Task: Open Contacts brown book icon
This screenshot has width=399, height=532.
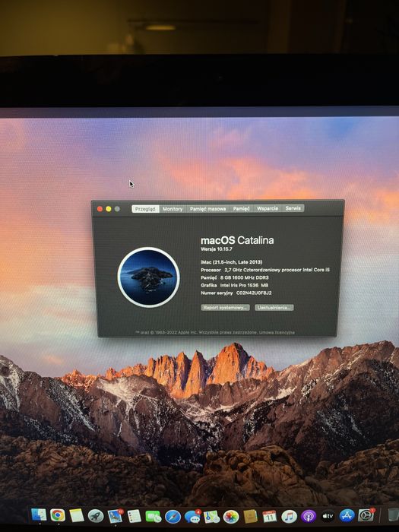Action: (250, 517)
